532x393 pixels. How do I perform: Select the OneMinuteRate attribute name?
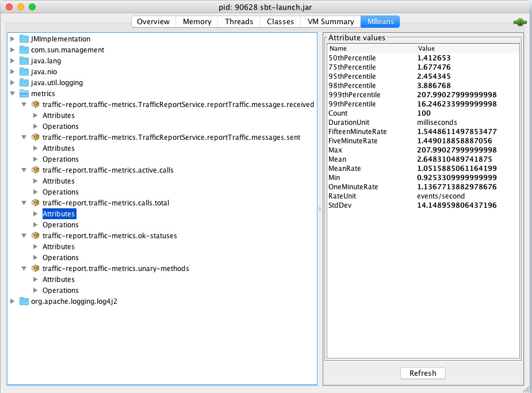click(353, 186)
